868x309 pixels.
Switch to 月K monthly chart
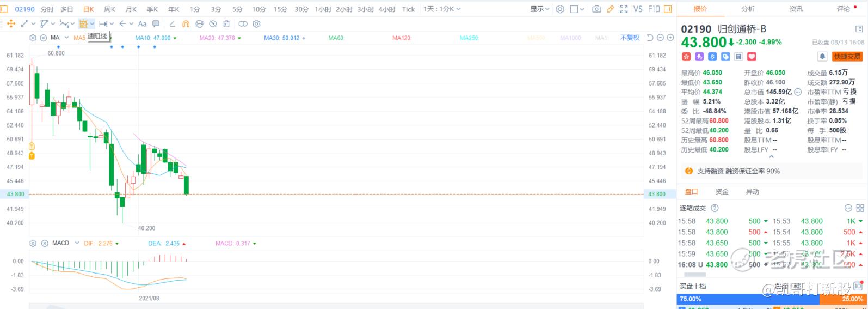click(x=131, y=9)
